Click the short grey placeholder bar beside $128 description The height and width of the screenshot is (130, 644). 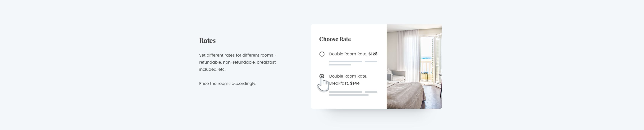coord(371,61)
